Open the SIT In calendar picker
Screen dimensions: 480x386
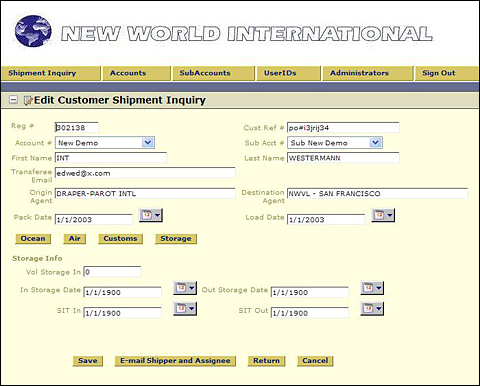point(185,309)
